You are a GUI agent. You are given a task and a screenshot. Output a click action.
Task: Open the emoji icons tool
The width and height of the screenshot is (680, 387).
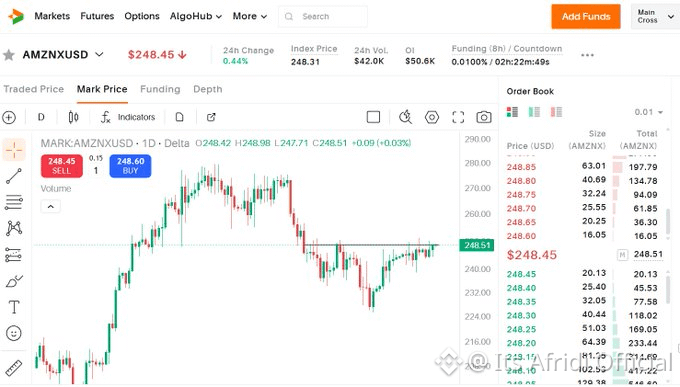(x=14, y=333)
